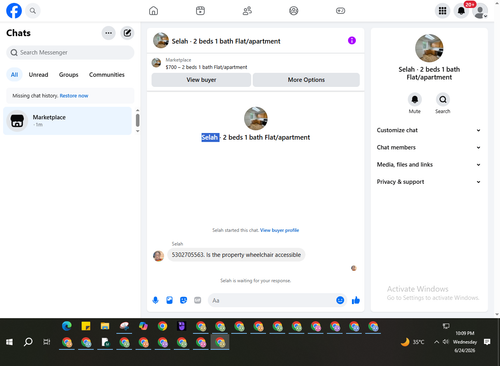Start a new message with compose icon
The width and height of the screenshot is (500, 366).
tap(127, 33)
